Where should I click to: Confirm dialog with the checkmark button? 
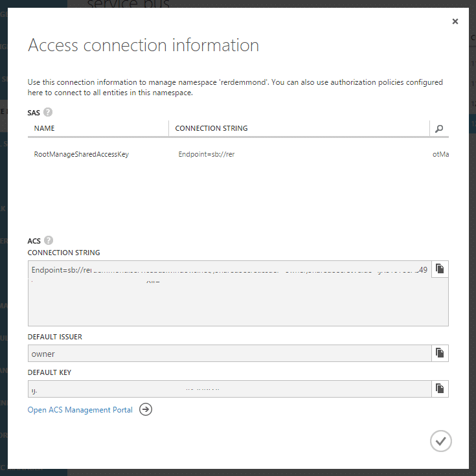(441, 441)
